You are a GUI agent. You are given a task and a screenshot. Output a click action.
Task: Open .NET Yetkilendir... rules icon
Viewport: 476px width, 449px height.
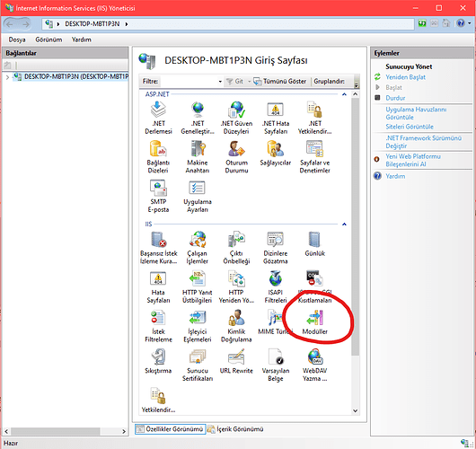tap(314, 118)
